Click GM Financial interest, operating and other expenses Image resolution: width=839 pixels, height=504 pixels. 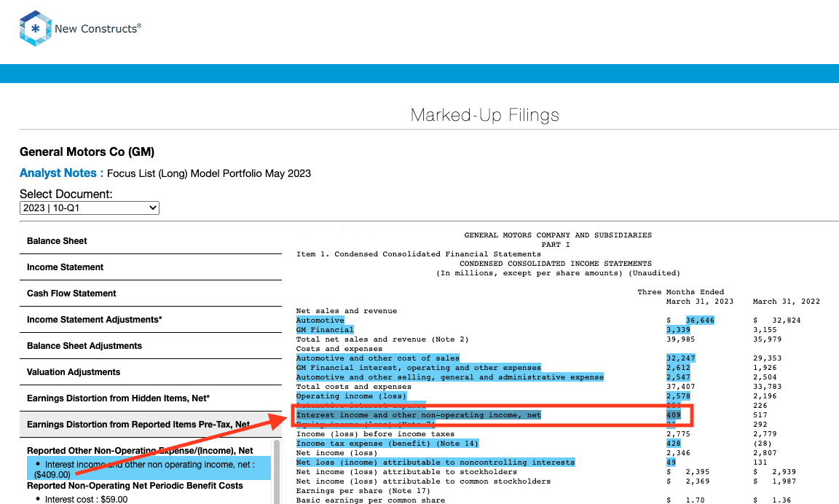(x=419, y=368)
